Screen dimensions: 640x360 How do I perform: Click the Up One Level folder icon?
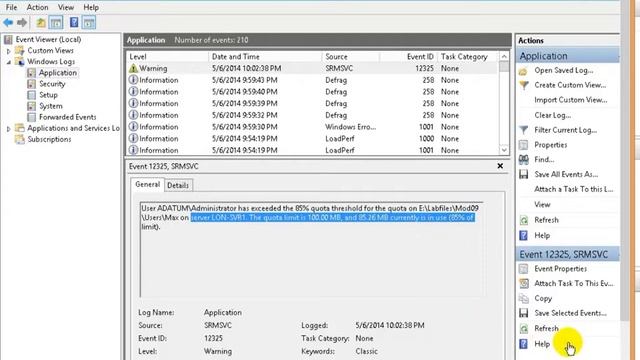click(x=41, y=22)
